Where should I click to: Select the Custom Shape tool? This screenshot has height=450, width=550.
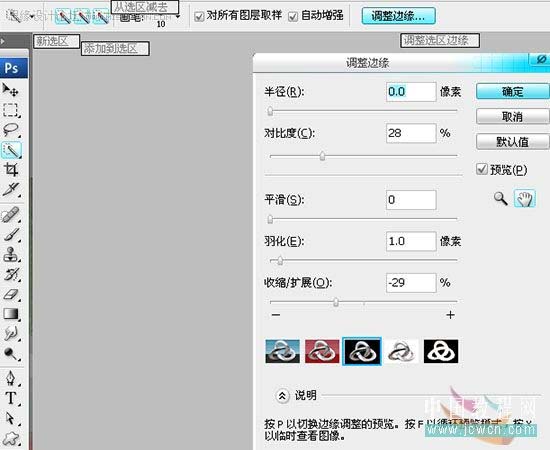11,438
